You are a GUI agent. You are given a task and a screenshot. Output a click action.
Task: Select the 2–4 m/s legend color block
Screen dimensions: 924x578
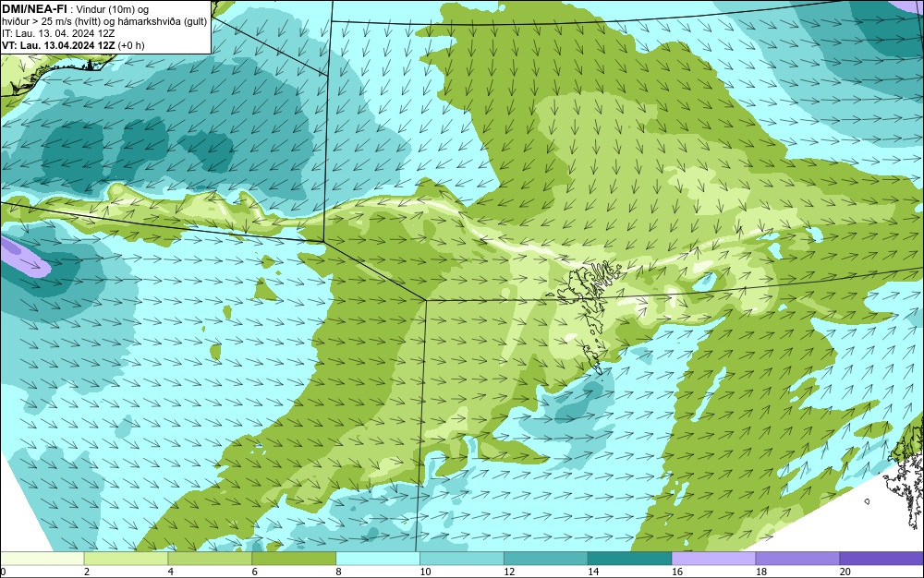126,558
